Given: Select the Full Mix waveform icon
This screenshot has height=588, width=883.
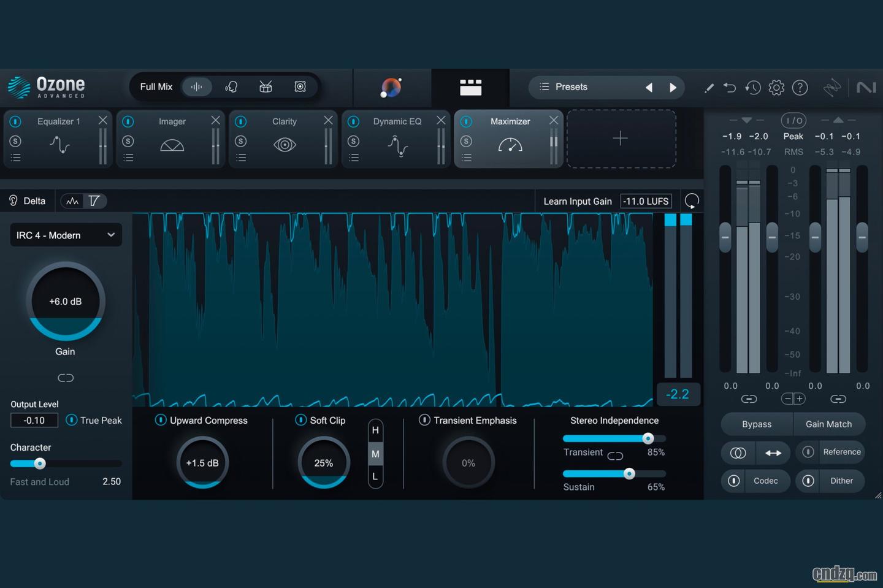Looking at the screenshot, I should [196, 86].
